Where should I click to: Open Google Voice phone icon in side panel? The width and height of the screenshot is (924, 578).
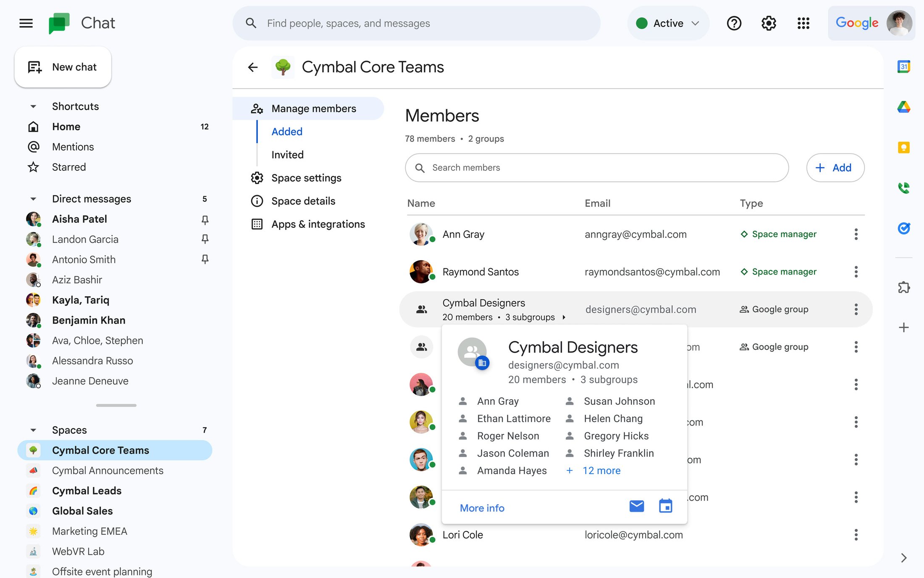point(903,188)
